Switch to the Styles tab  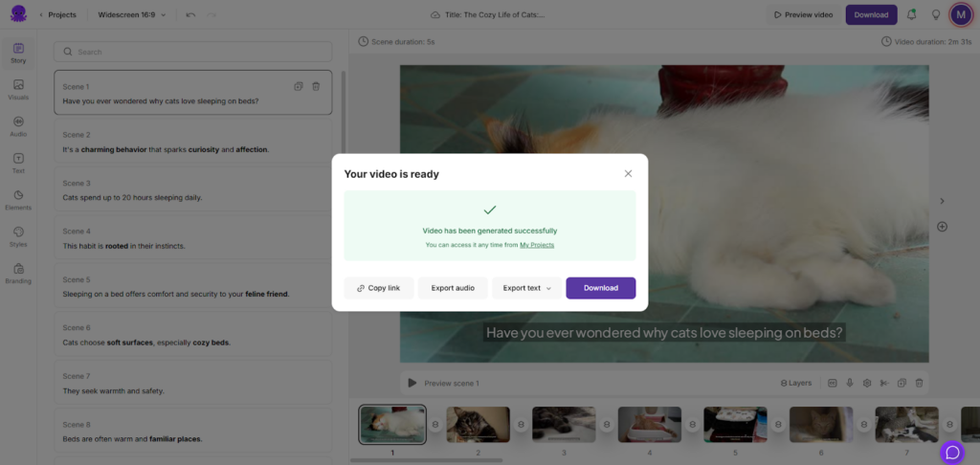(x=18, y=235)
